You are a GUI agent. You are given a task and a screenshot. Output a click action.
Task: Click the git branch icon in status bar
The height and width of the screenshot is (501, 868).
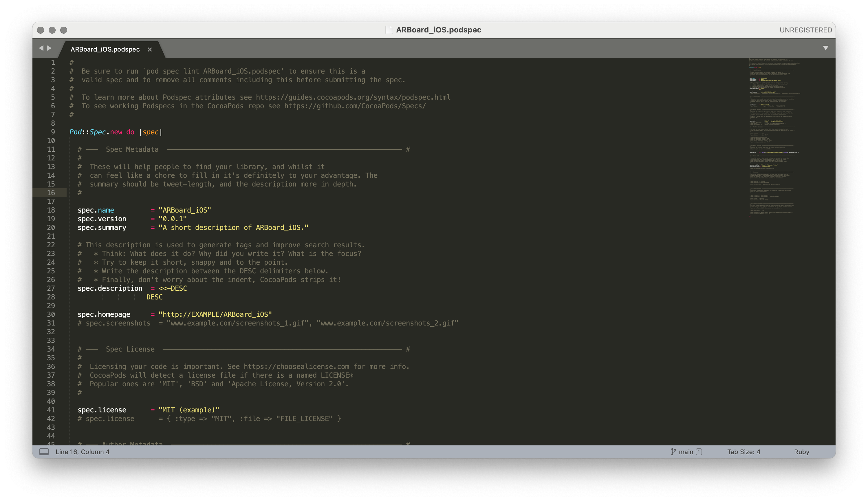tap(673, 452)
